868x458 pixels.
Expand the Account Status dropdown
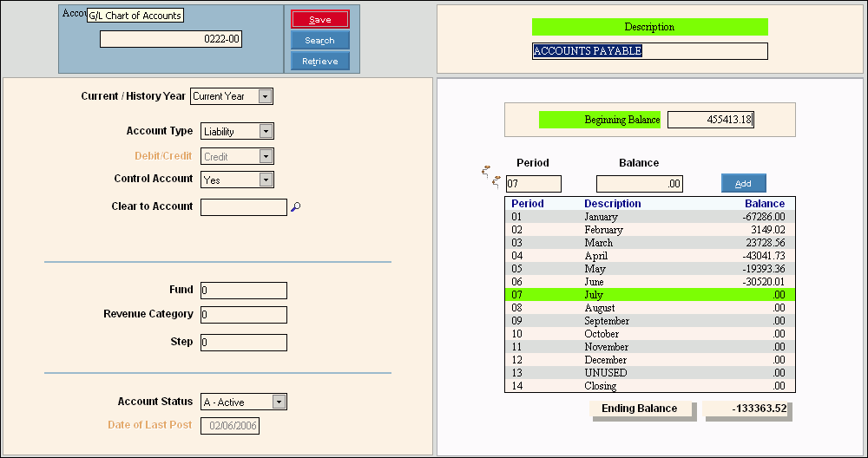click(278, 402)
